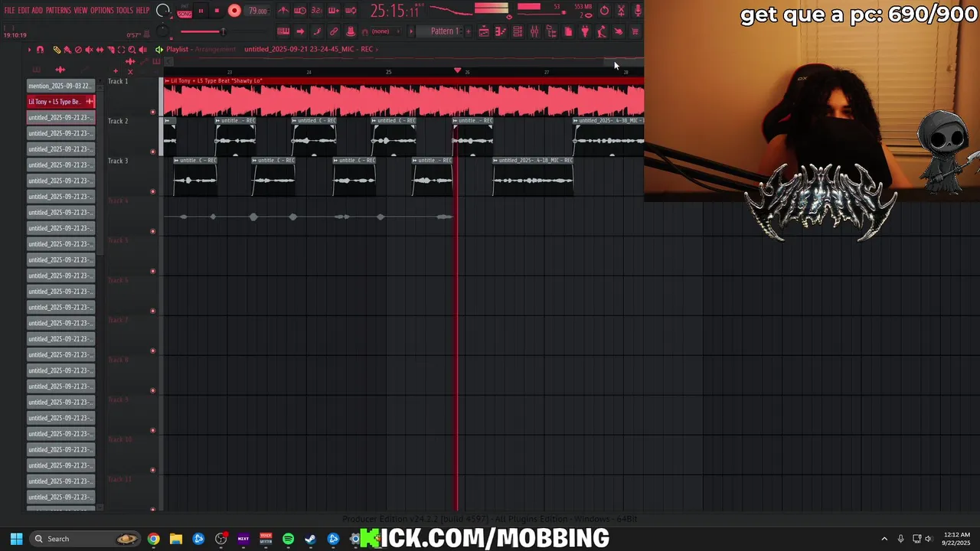Select the Slice tool
Viewport: 980px width, 551px height.
point(110,50)
